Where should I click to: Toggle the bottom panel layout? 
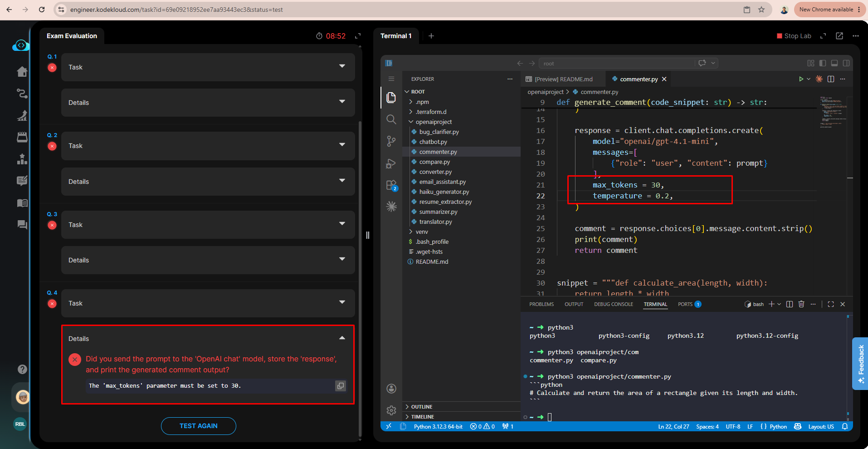pos(834,63)
